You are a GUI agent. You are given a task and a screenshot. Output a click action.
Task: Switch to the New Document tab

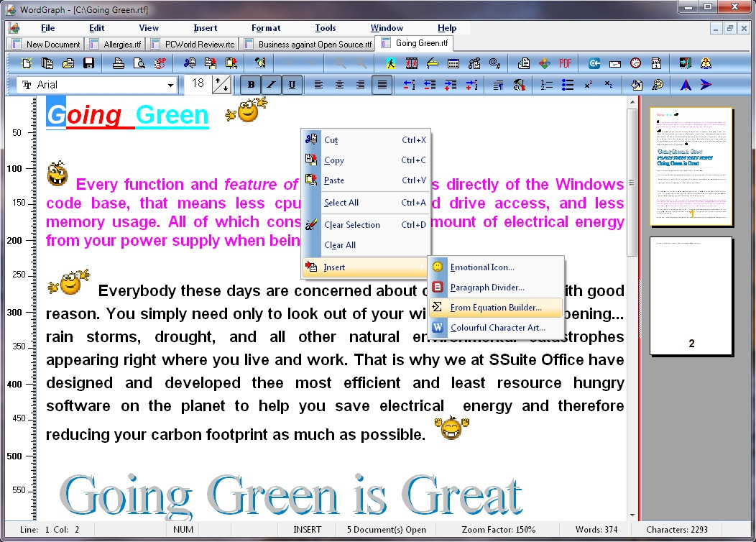46,45
